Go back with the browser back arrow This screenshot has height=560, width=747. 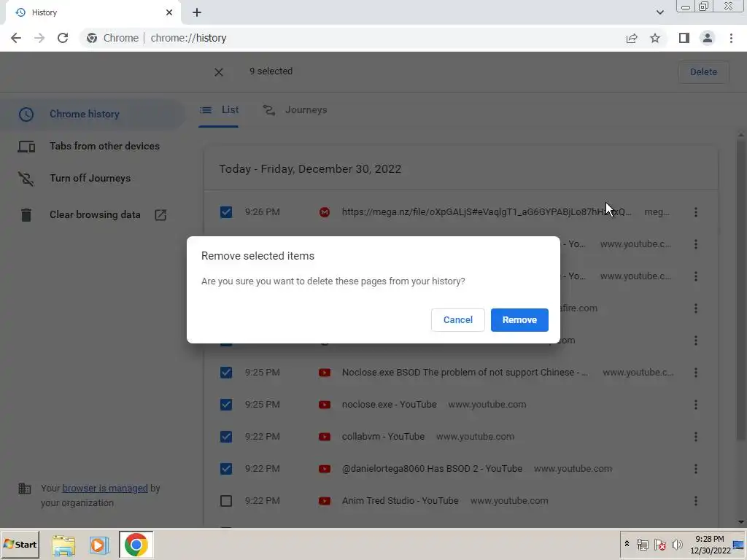(x=16, y=38)
